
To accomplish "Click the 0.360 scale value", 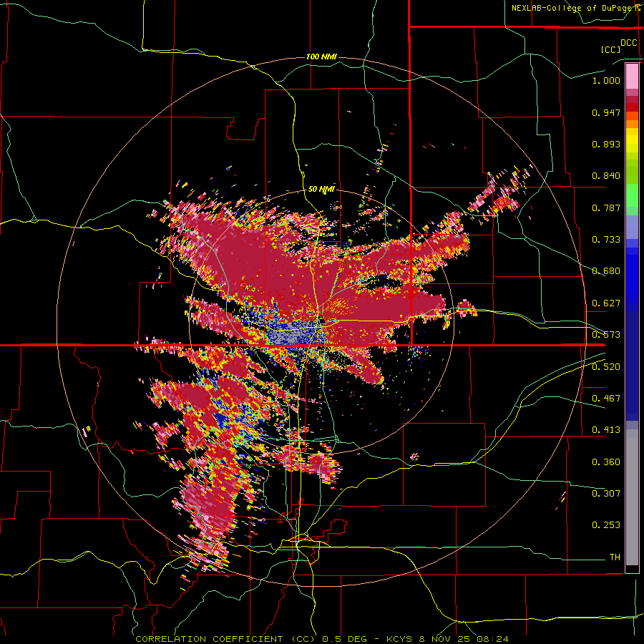I will (606, 462).
